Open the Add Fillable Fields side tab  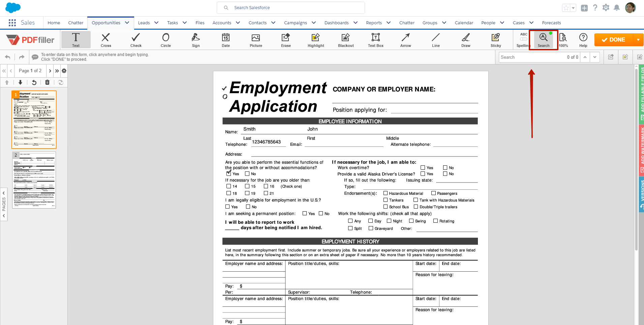pos(641,95)
